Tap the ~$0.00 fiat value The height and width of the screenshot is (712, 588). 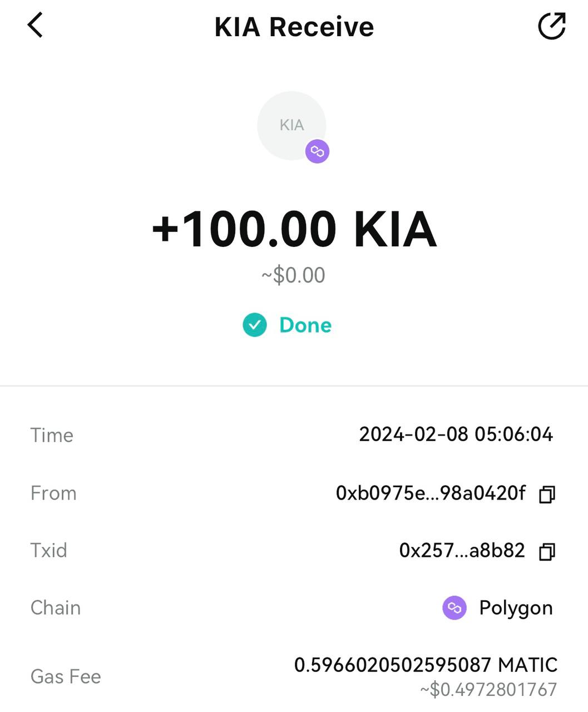click(x=294, y=275)
